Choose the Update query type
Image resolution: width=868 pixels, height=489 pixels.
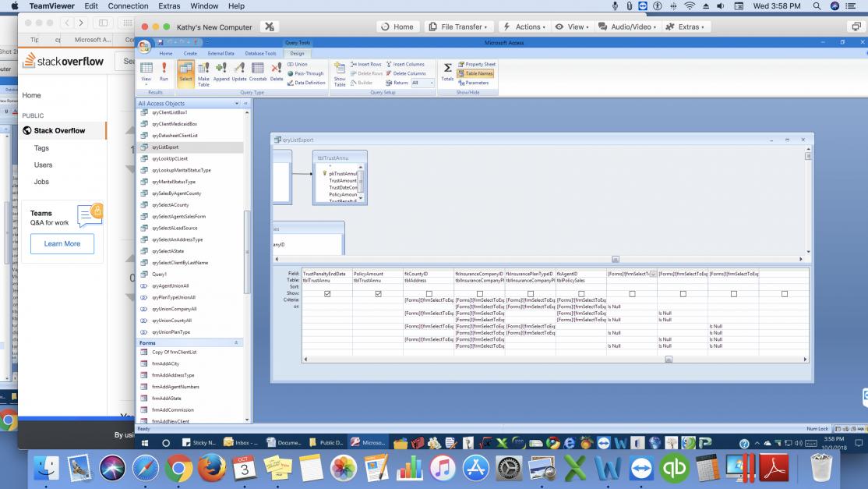click(239, 72)
